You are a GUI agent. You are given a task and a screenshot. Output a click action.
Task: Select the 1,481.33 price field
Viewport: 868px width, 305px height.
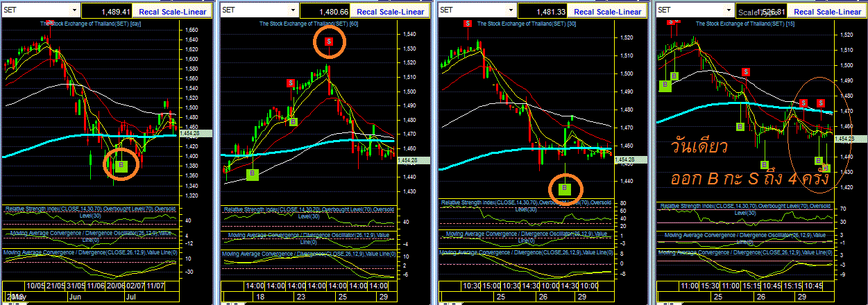[x=543, y=11]
